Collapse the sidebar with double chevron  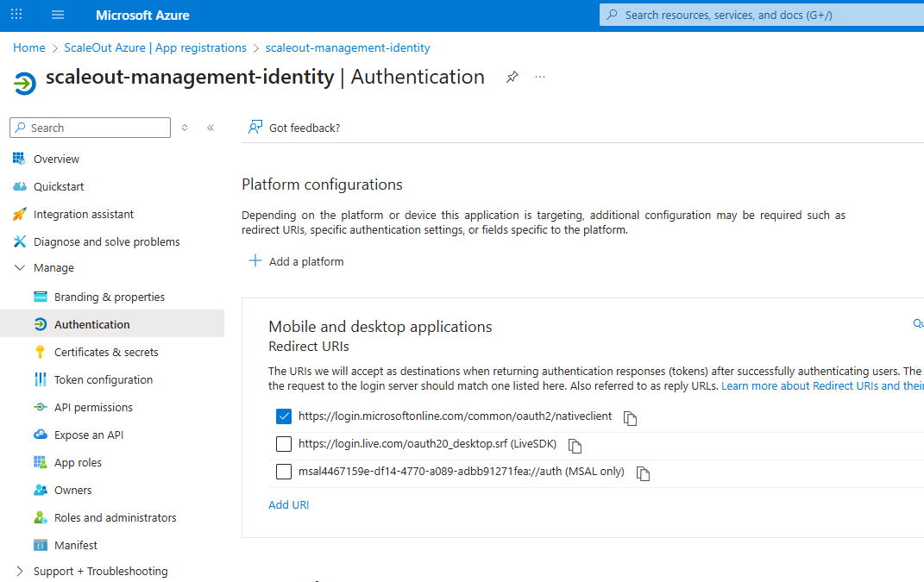click(x=211, y=128)
